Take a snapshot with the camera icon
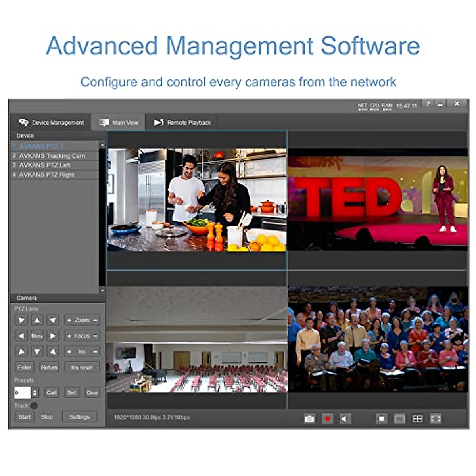 point(309,418)
